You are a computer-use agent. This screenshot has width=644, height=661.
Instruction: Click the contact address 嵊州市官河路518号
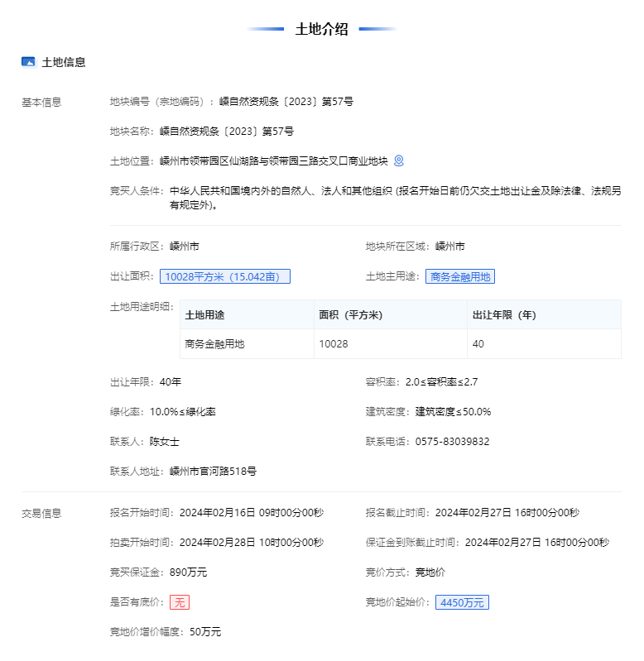[x=213, y=472]
